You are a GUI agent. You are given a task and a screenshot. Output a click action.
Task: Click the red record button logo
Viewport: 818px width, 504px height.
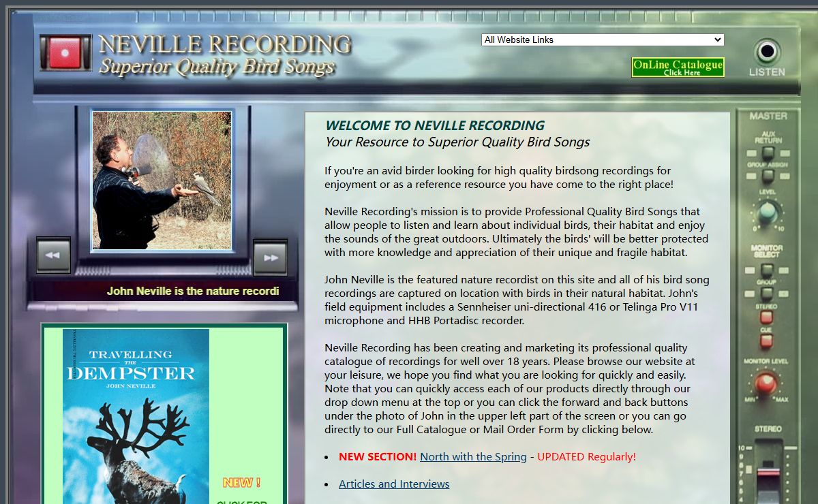click(x=65, y=52)
